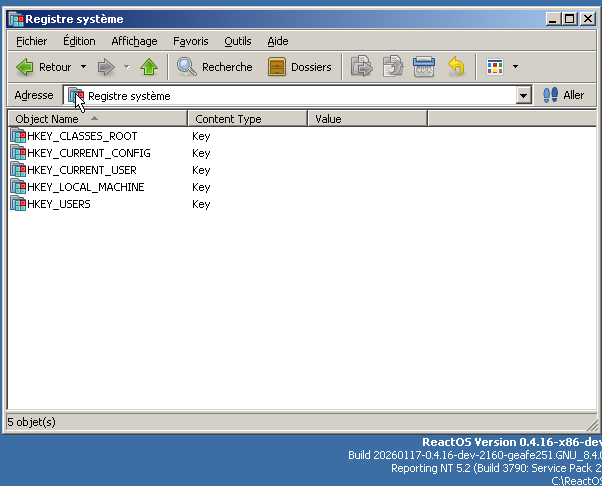Open the Favoris menu
This screenshot has width=602, height=486.
(190, 41)
